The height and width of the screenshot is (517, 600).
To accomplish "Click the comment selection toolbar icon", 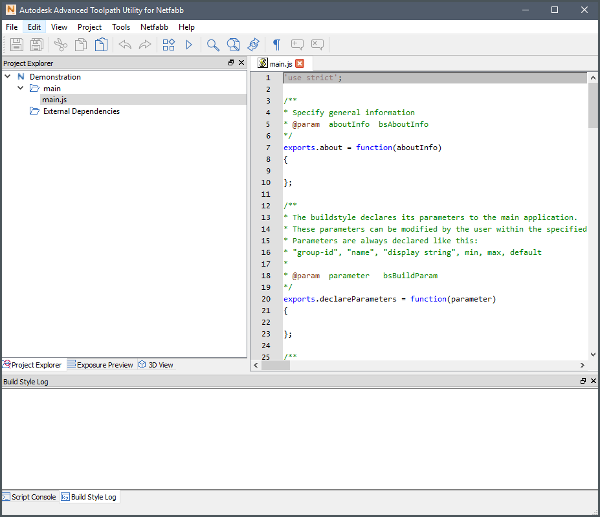I will 297,45.
